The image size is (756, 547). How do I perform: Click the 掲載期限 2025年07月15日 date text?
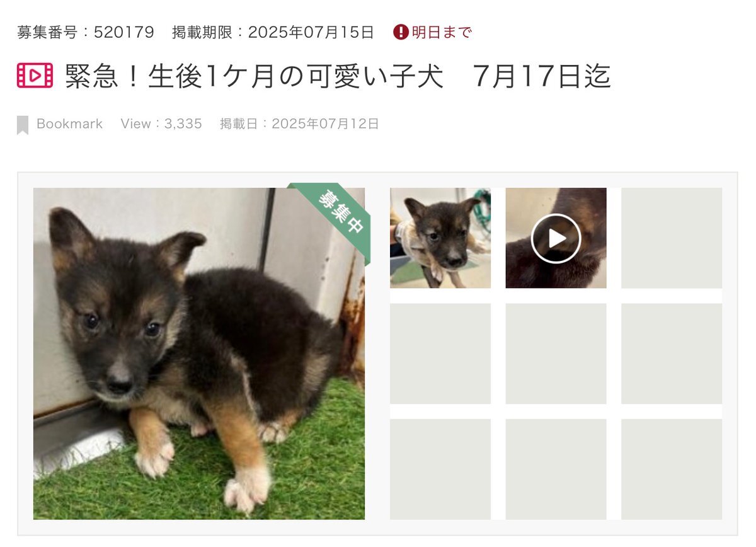point(273,32)
